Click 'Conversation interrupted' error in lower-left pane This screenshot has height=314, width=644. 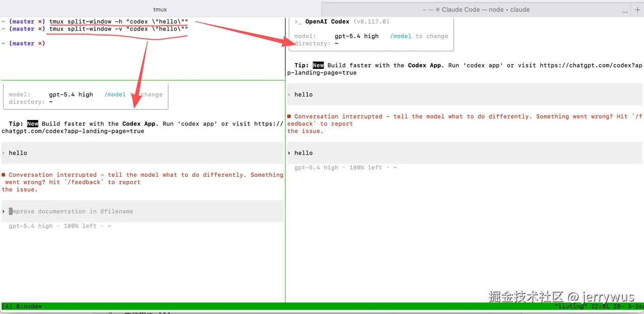click(142, 182)
